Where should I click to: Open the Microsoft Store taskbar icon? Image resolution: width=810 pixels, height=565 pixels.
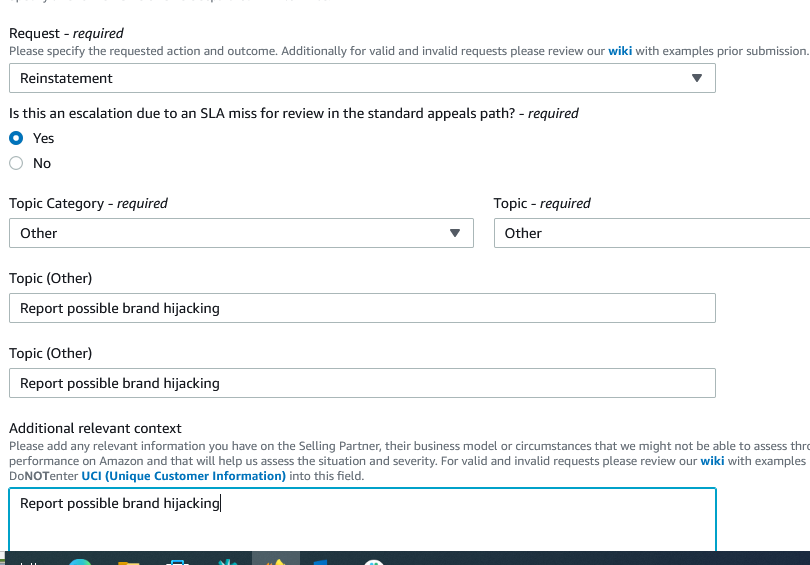[x=178, y=561]
